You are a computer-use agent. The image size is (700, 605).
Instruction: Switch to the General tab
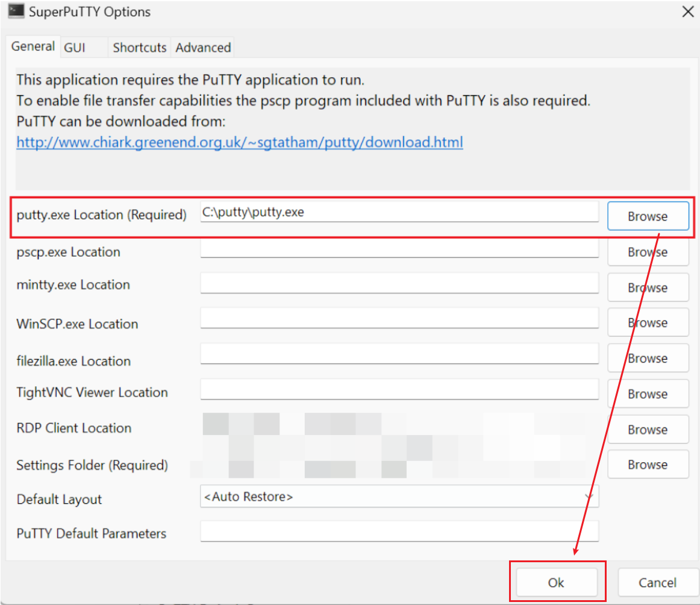point(33,46)
